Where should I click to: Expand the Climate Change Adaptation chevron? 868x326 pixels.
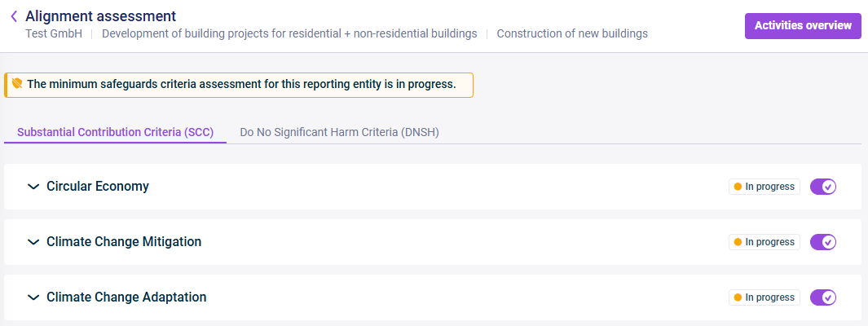pos(33,297)
